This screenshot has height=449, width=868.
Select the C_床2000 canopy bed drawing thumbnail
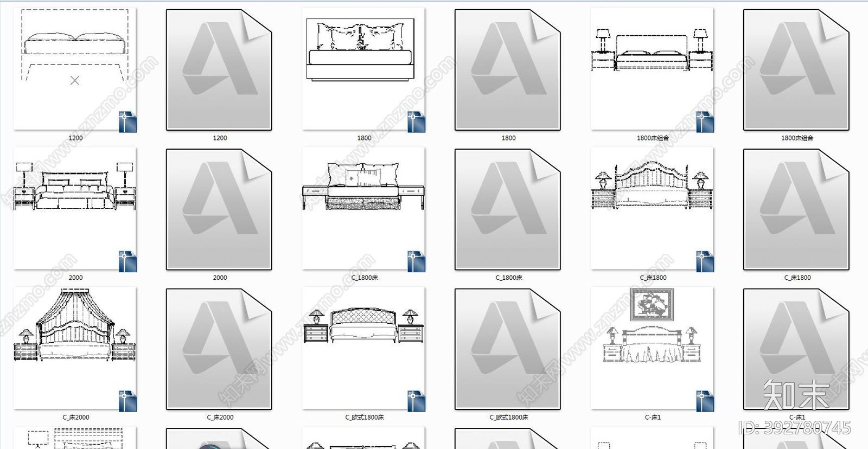[x=75, y=348]
